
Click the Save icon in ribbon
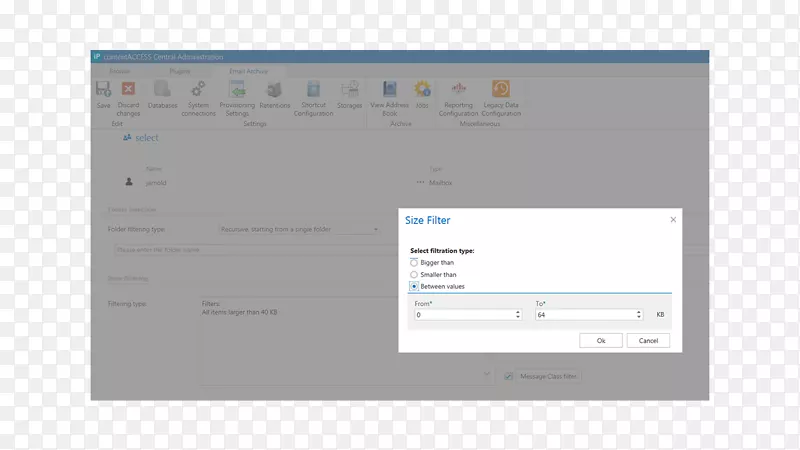click(x=103, y=89)
